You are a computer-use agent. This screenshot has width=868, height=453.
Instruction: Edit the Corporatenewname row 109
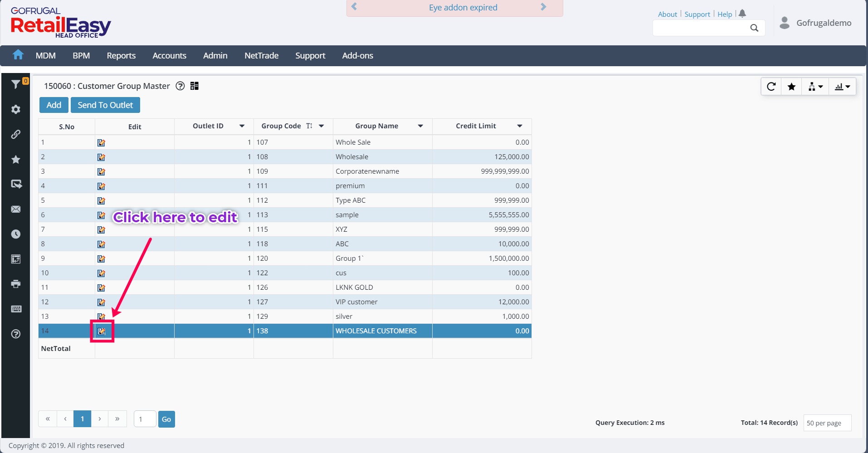click(x=101, y=171)
